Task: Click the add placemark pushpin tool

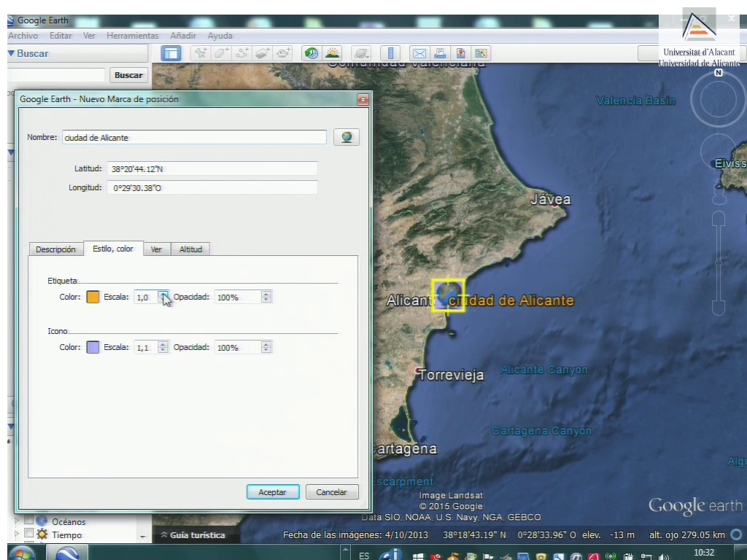Action: (201, 53)
